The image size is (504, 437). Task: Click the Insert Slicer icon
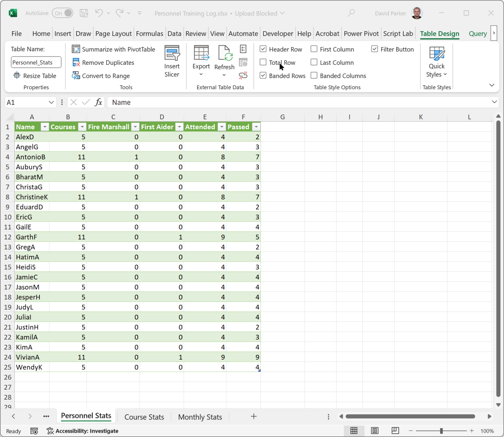pyautogui.click(x=172, y=54)
